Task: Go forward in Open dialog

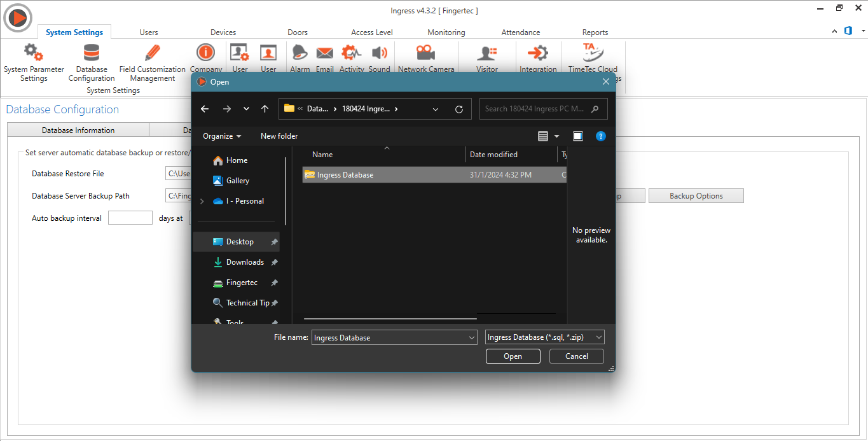Action: [x=227, y=109]
